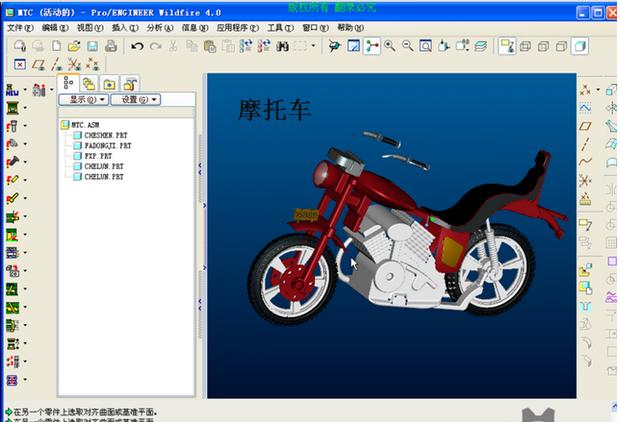The width and height of the screenshot is (620, 422).
Task: Open the 分析 (Analysis) menu
Action: tap(160, 28)
